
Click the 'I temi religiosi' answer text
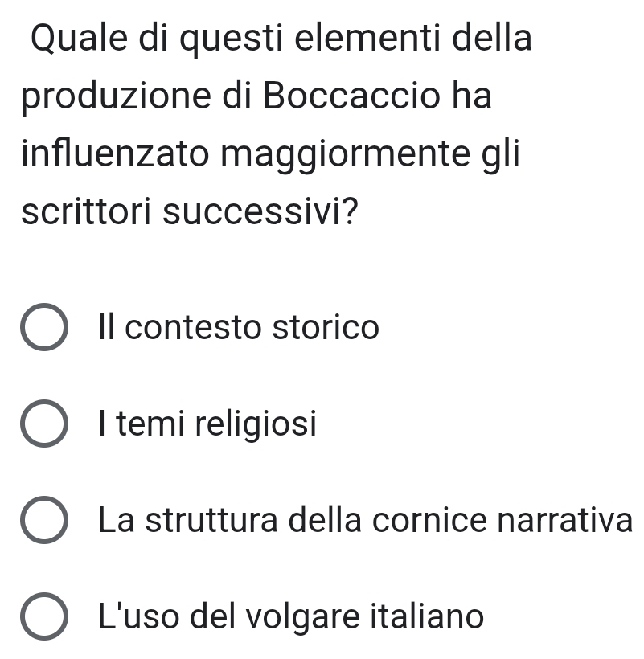tap(207, 424)
